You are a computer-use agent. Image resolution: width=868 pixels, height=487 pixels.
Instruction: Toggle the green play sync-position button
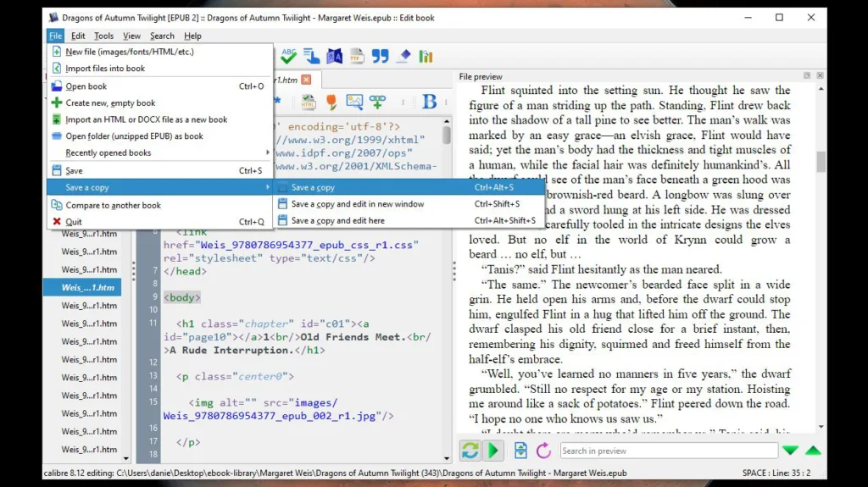(x=492, y=451)
